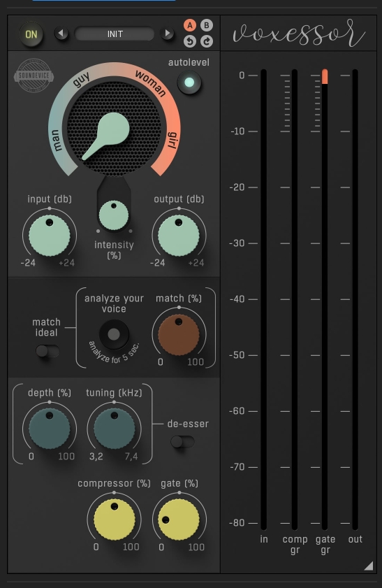Screen dimensions: 382x588
Task: Select preset slot B
Action: point(206,25)
